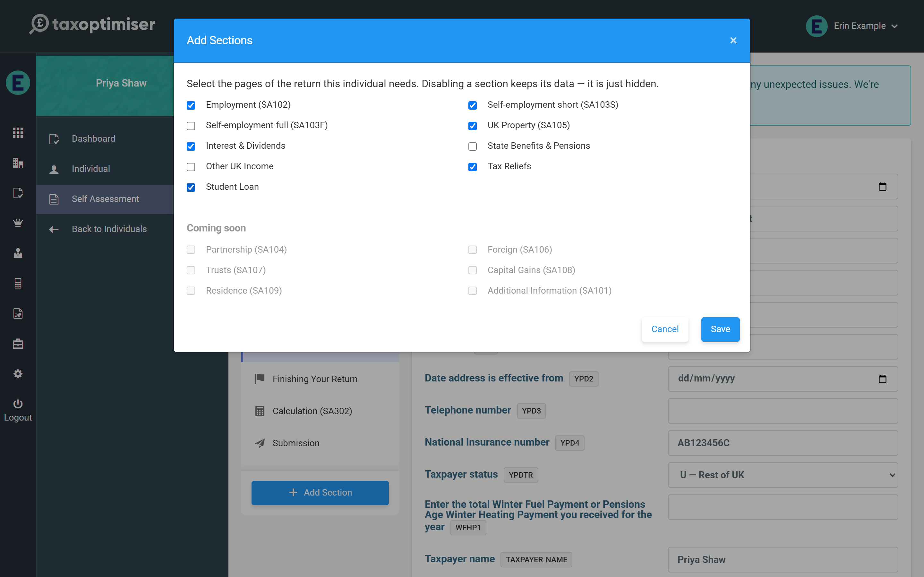Open the settings gear icon

click(18, 373)
